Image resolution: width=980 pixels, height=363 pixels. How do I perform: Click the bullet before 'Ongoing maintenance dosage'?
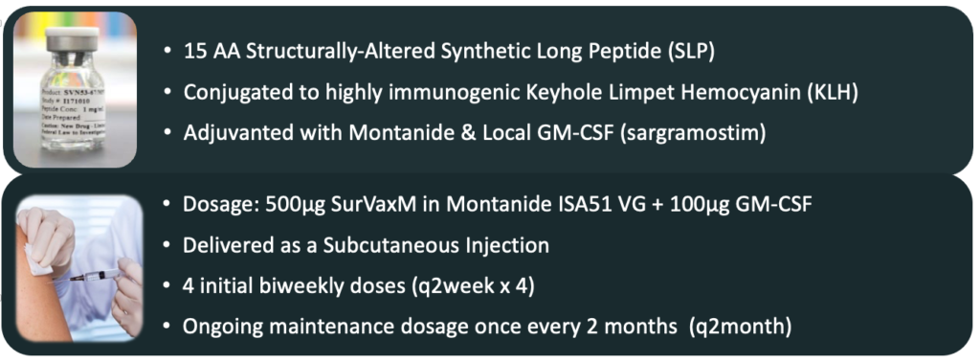pyautogui.click(x=167, y=328)
